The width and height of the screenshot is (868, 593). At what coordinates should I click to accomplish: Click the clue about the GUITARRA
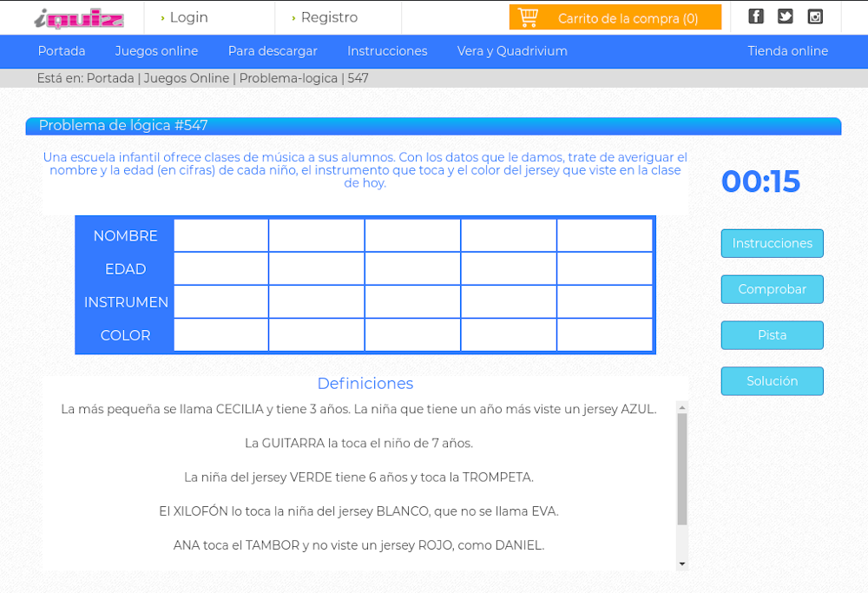pyautogui.click(x=358, y=443)
